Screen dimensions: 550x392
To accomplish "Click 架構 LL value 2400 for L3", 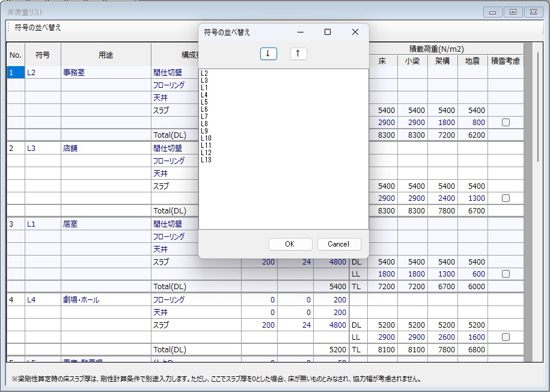I will (x=442, y=198).
